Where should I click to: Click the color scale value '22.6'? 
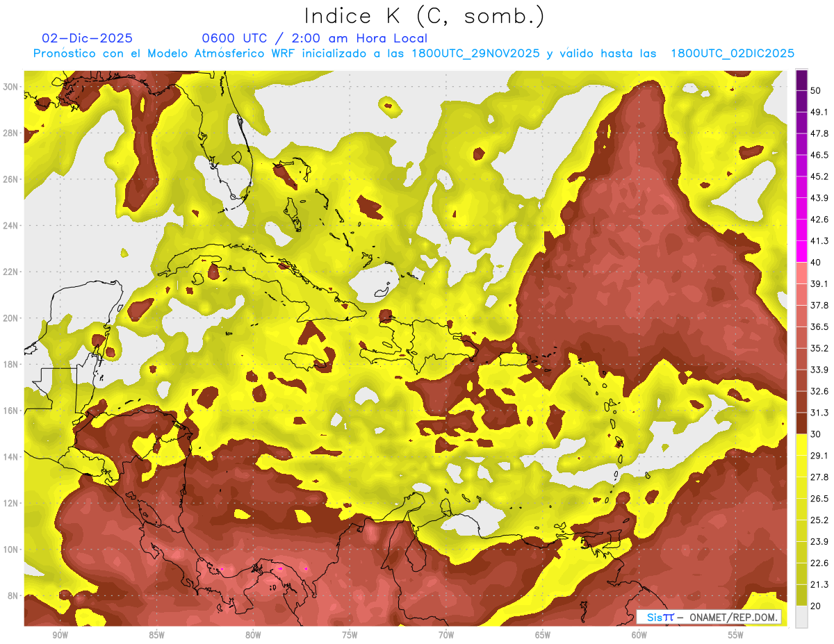[x=819, y=563]
